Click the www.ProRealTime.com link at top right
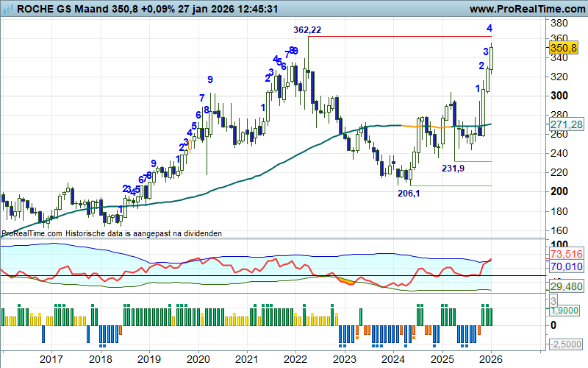 click(x=525, y=9)
